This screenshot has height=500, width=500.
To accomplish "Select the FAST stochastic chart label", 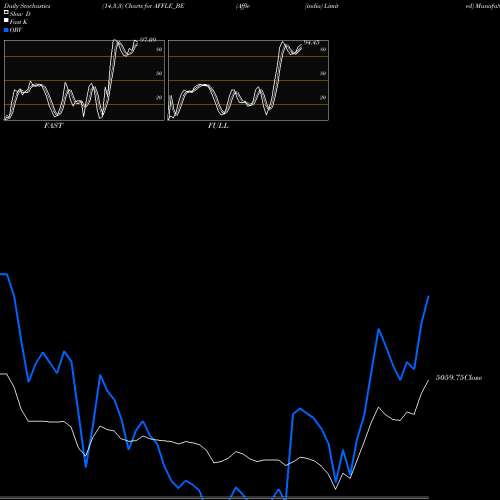I will pos(53,126).
